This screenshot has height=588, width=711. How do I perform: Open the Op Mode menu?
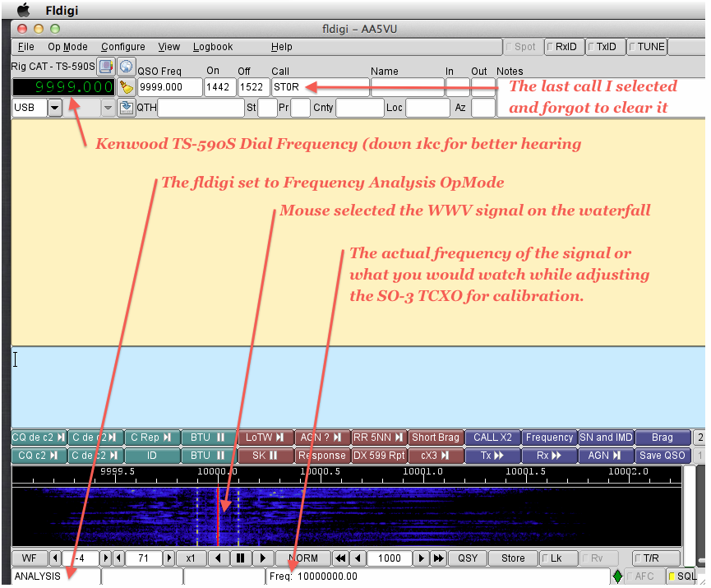[x=67, y=47]
